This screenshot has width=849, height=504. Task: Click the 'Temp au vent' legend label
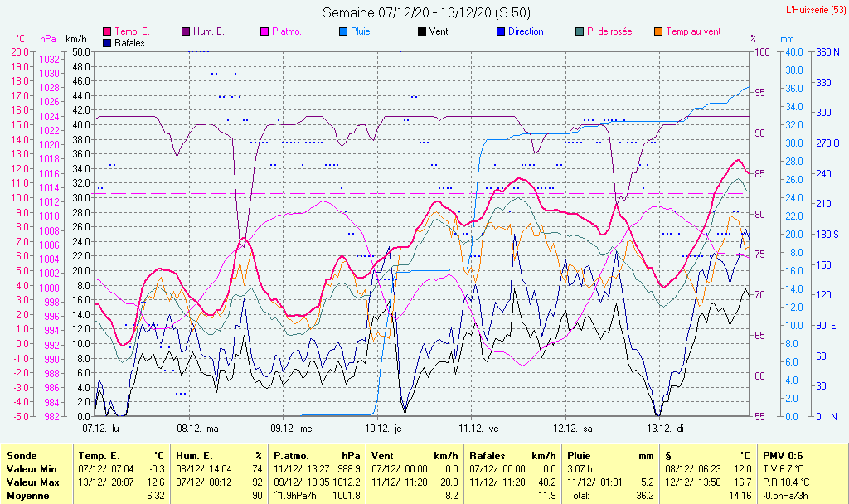pyautogui.click(x=694, y=32)
